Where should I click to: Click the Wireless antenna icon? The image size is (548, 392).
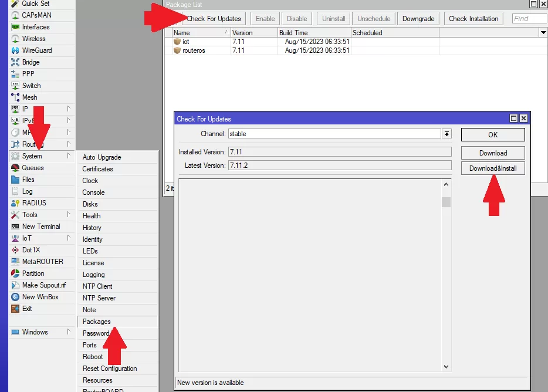[15, 39]
